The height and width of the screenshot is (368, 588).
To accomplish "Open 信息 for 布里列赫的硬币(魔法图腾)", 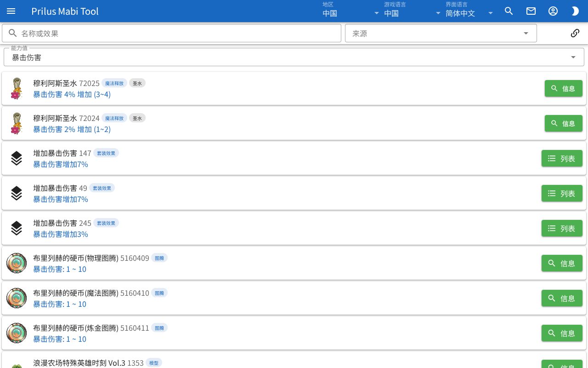I will pos(562,298).
